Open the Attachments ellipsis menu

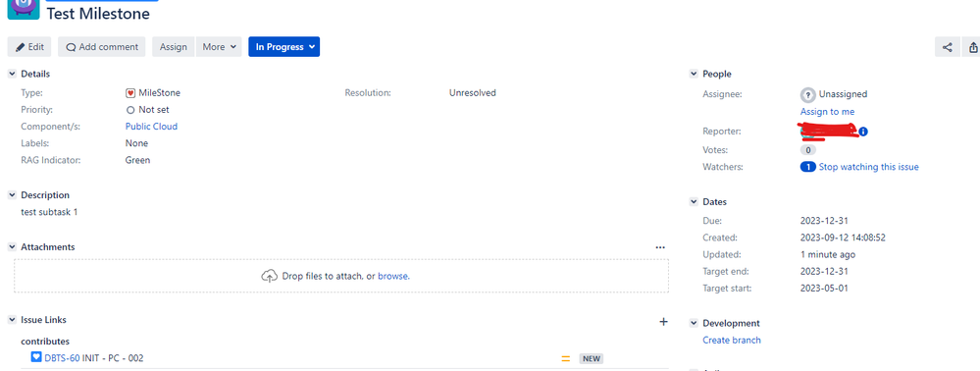660,247
